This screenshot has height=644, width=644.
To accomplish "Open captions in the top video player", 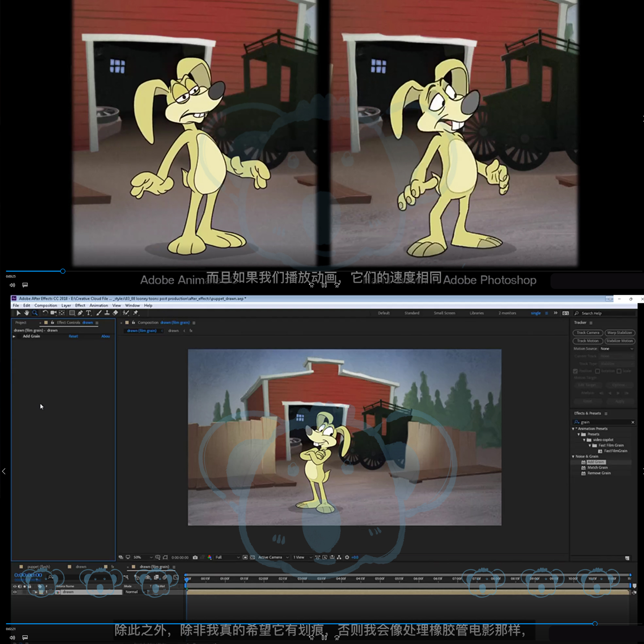I will pyautogui.click(x=25, y=285).
